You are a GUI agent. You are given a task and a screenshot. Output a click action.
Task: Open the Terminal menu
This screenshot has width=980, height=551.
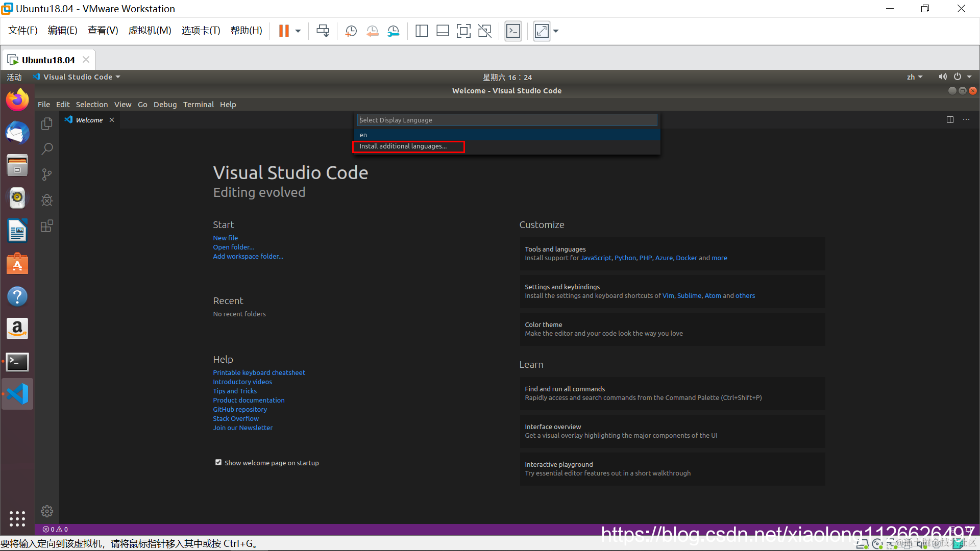[198, 105]
